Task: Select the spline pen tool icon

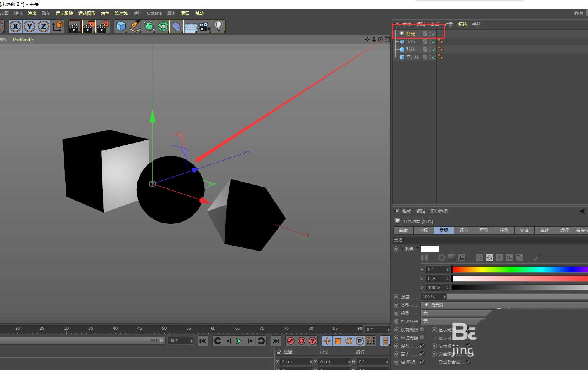Action: pyautogui.click(x=135, y=26)
